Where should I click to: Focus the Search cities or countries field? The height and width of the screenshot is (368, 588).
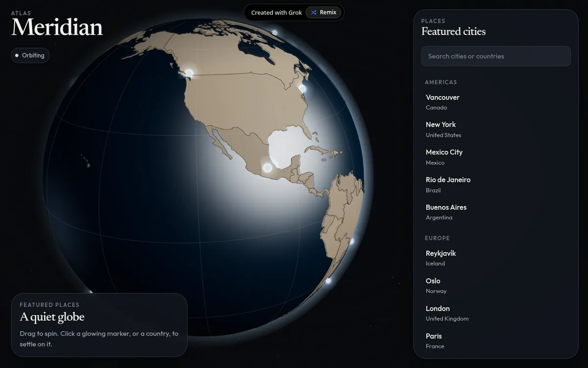pos(496,56)
